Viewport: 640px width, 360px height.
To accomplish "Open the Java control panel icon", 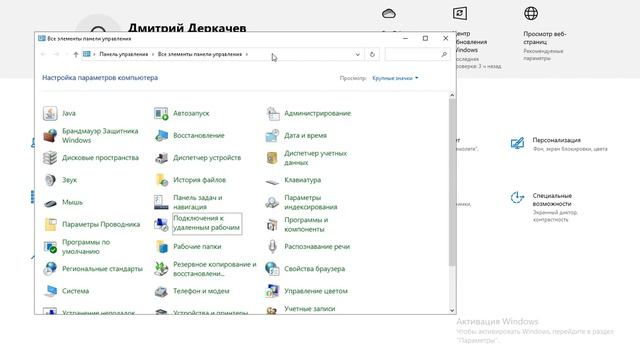I will 50,113.
